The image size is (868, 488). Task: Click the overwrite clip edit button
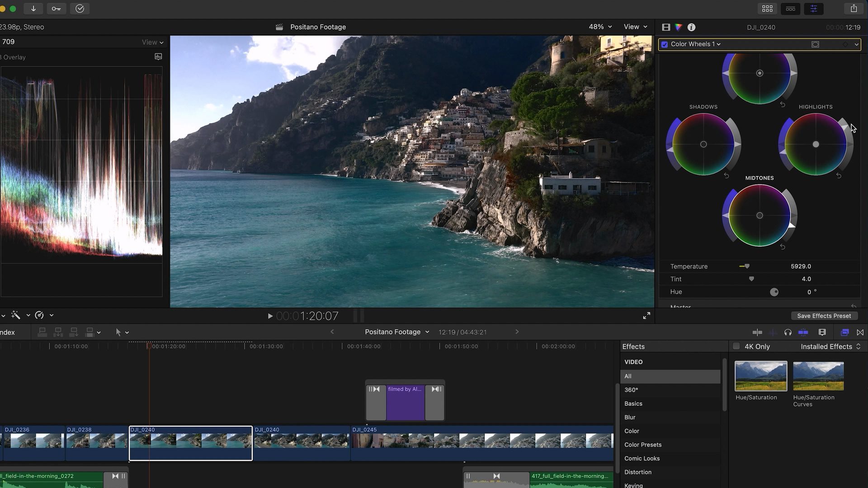90,332
